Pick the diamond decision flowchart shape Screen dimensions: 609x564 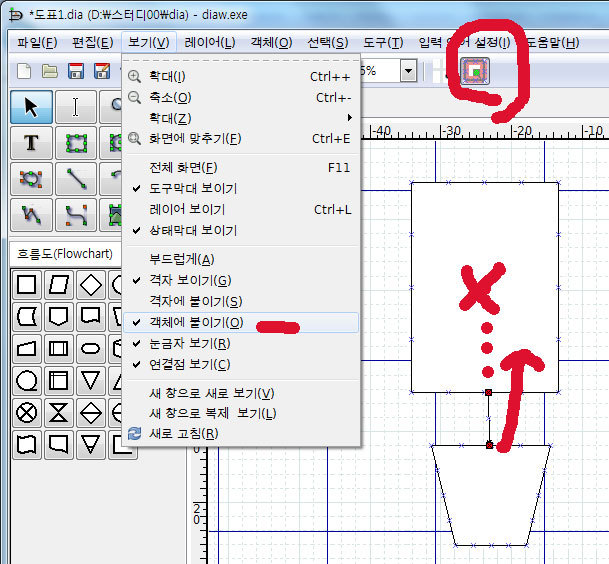coord(91,284)
